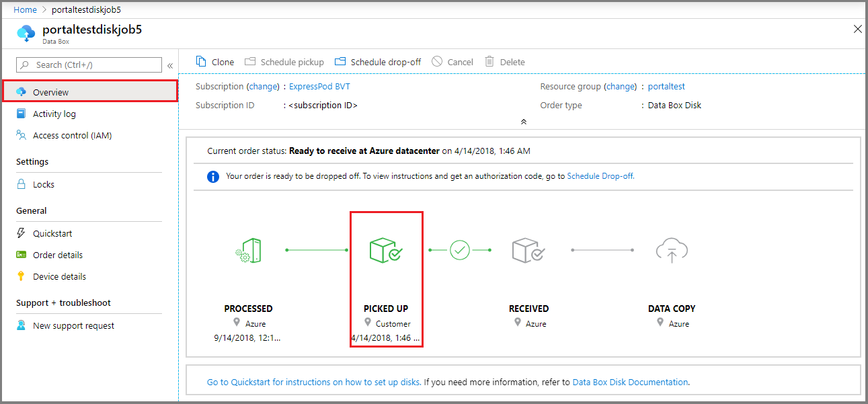Image resolution: width=868 pixels, height=404 pixels.
Task: Click the New support request person icon
Action: (21, 325)
